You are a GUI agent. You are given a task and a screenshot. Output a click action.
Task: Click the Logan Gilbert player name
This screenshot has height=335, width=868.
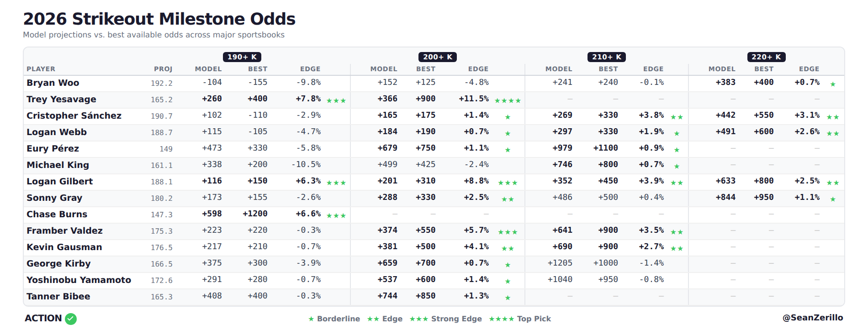[59, 181]
